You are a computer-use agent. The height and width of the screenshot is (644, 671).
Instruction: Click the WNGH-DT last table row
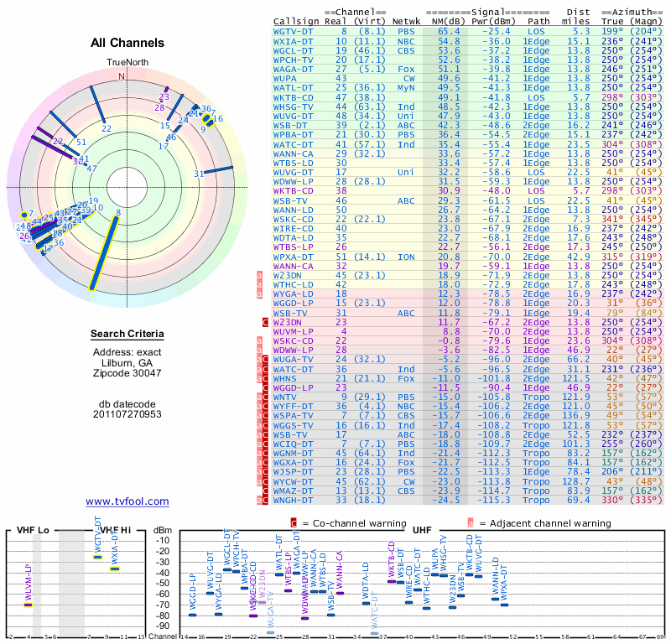[x=468, y=500]
